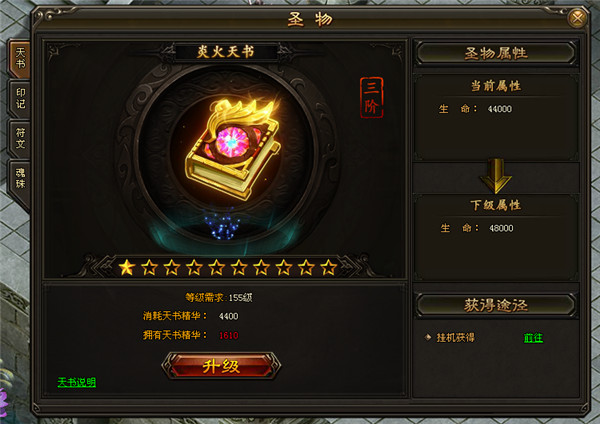Open the 印记 side tab
Image resolution: width=600 pixels, height=424 pixels.
pos(20,98)
